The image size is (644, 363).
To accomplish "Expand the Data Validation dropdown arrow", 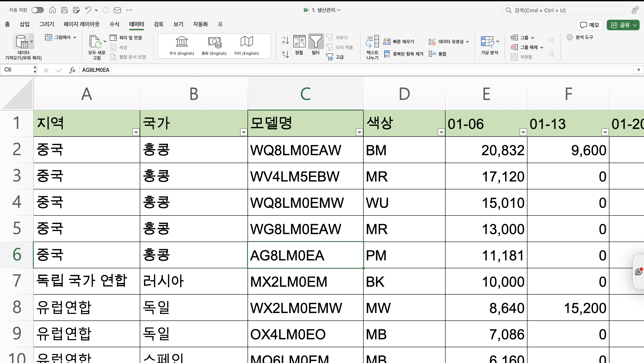I will [x=467, y=42].
